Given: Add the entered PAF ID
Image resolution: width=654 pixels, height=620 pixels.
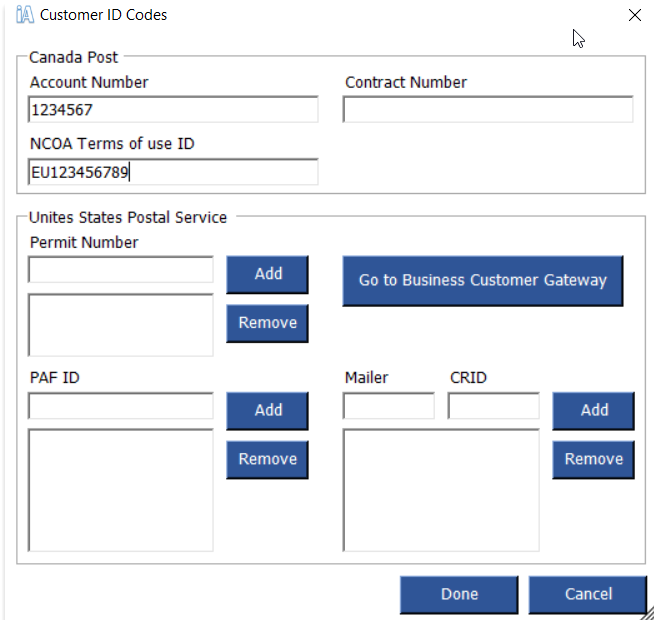Looking at the screenshot, I should [267, 411].
